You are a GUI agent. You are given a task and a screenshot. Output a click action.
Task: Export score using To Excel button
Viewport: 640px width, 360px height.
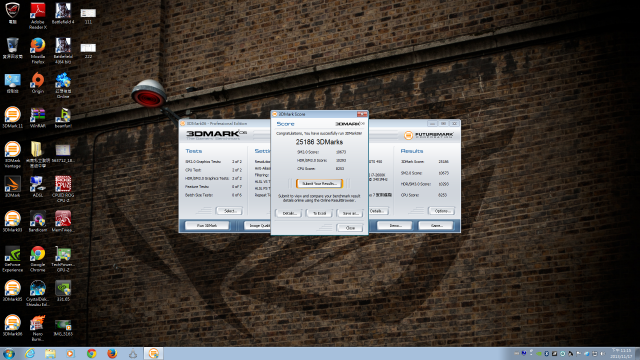319,213
